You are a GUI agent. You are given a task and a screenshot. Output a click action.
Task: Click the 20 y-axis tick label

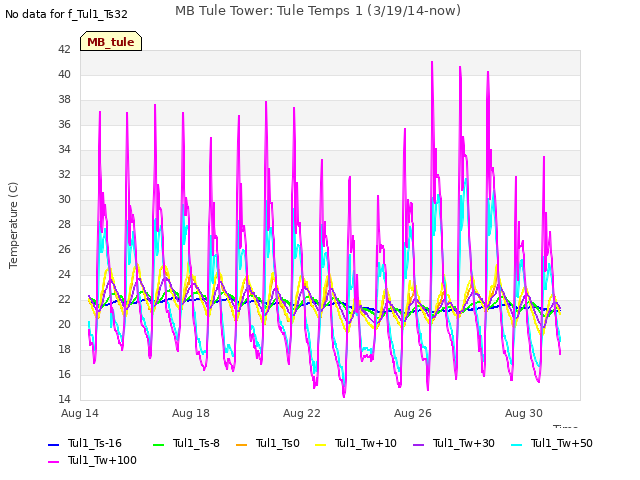pos(64,324)
